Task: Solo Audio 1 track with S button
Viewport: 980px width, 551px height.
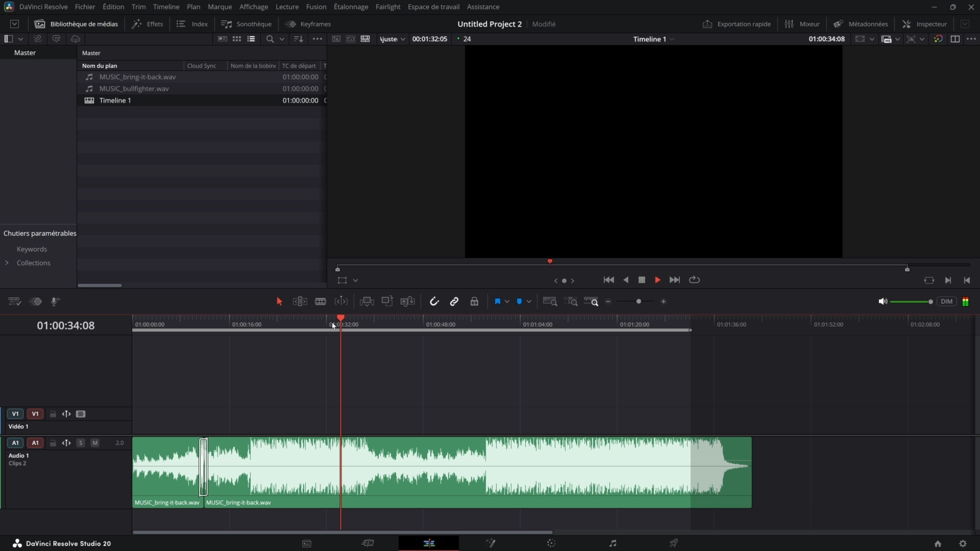Action: click(x=81, y=443)
